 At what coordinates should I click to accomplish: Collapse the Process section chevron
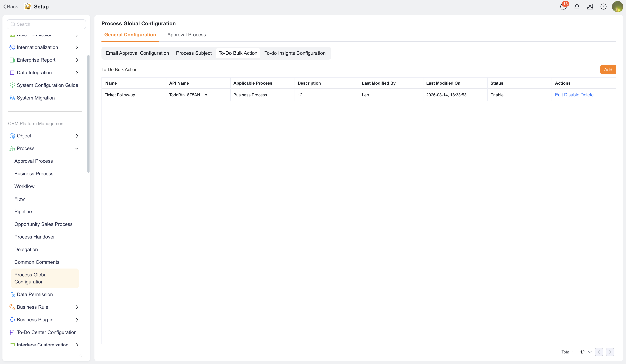tap(77, 148)
